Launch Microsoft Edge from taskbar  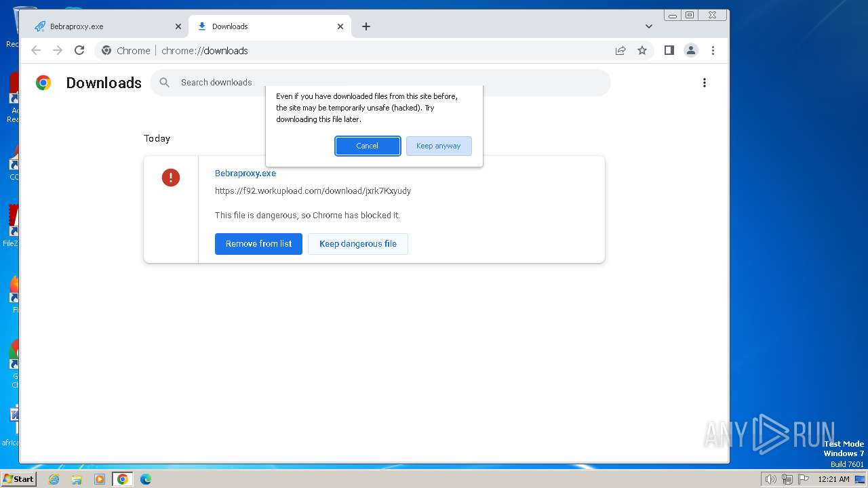click(146, 479)
